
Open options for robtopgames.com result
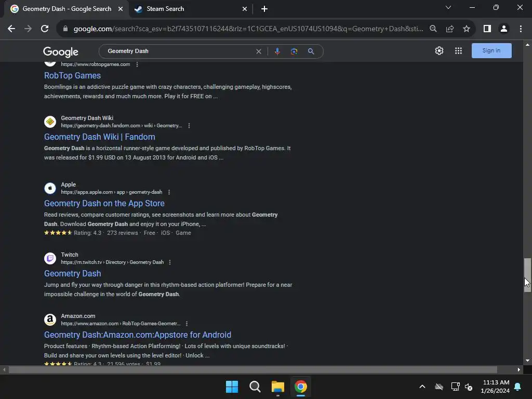pos(137,64)
